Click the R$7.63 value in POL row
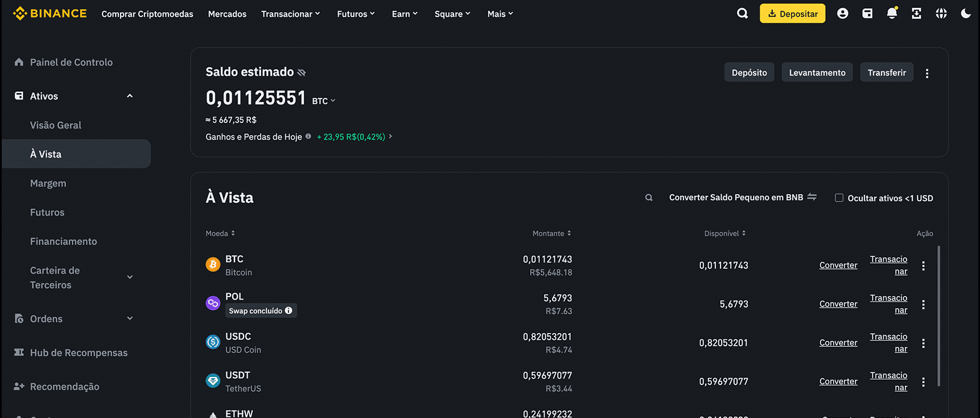Screen dimensions: 980x418 pyautogui.click(x=559, y=311)
